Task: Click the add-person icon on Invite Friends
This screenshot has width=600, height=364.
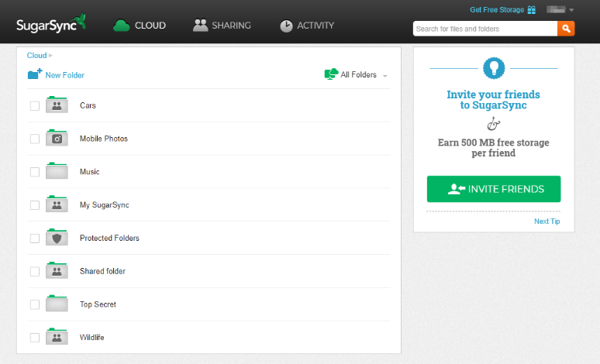Action: click(x=456, y=189)
